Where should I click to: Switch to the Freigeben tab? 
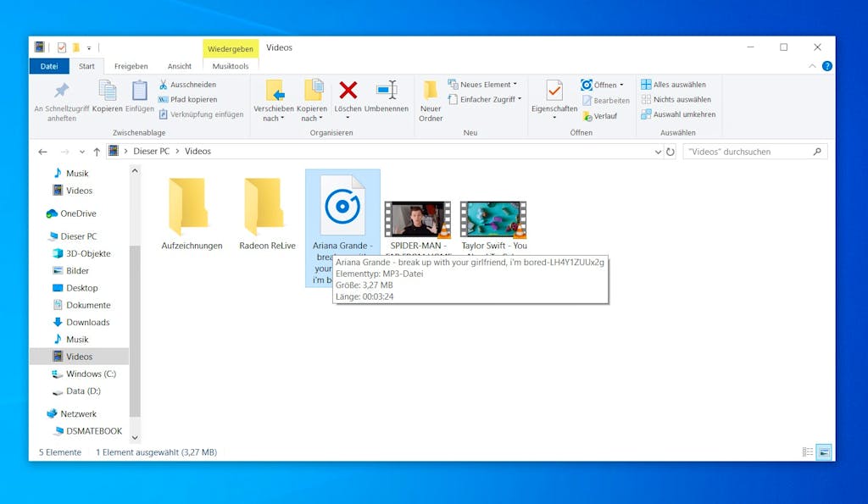point(131,66)
